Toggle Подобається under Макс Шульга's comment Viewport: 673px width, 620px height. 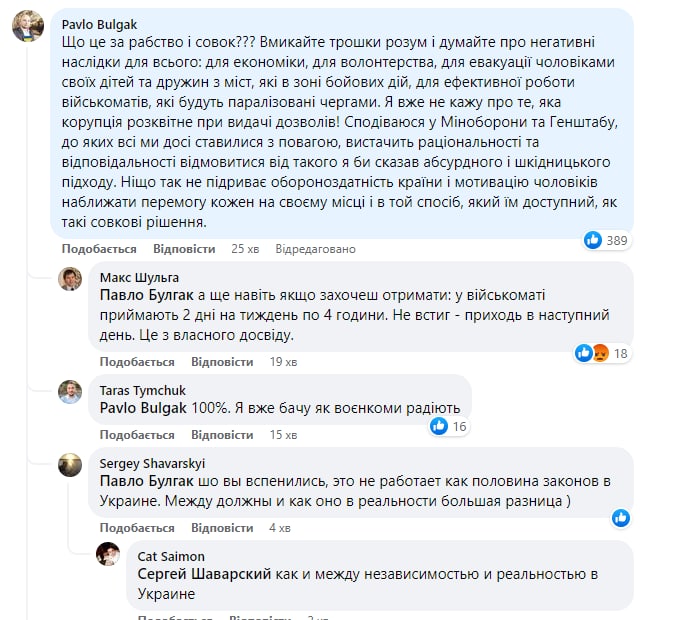[137, 362]
